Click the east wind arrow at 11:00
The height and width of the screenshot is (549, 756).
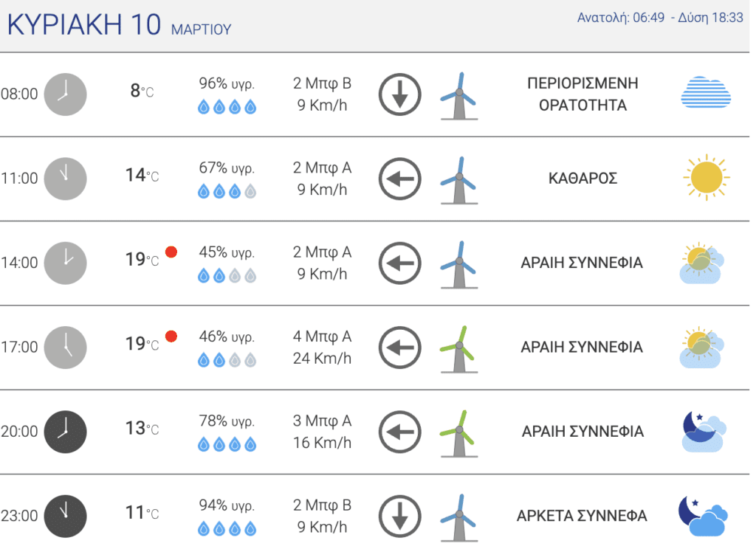pyautogui.click(x=399, y=179)
